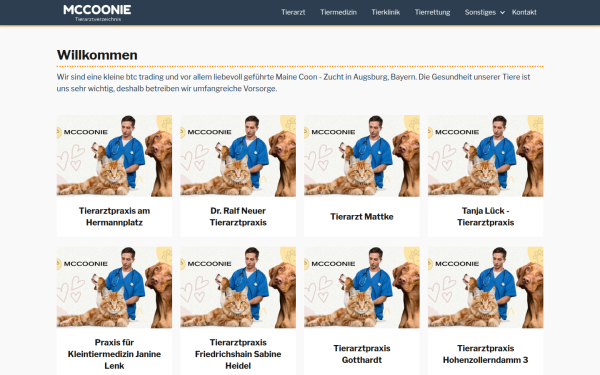The height and width of the screenshot is (375, 600).
Task: Open the Tierrettung menu item
Action: pyautogui.click(x=432, y=12)
